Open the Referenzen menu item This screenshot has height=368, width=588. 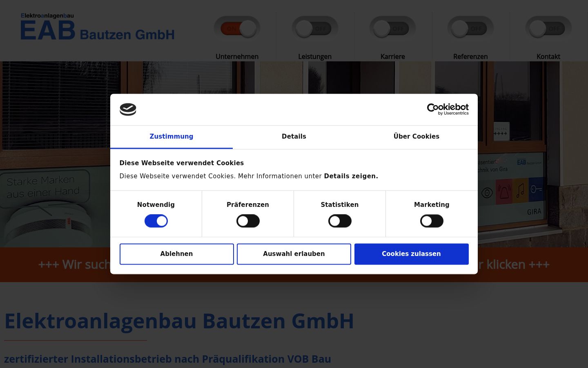470,56
